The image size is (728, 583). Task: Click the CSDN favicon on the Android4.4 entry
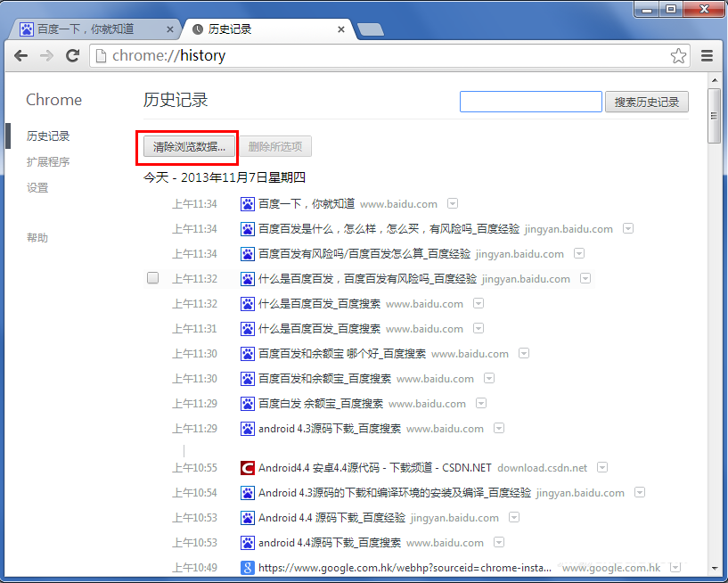click(x=248, y=468)
